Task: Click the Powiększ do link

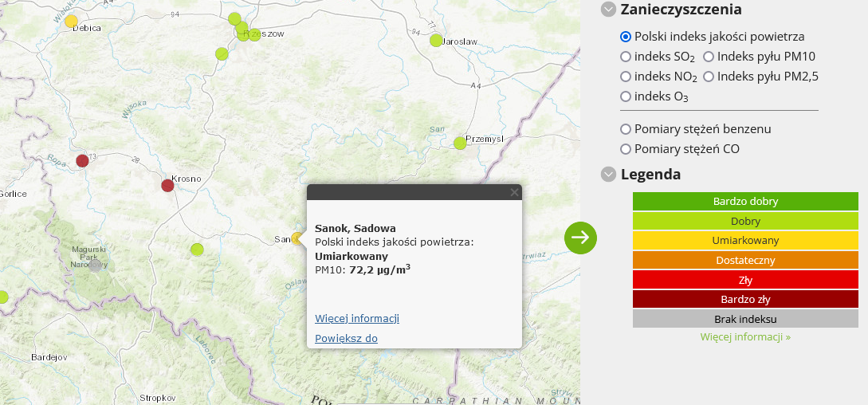Action: pos(346,338)
